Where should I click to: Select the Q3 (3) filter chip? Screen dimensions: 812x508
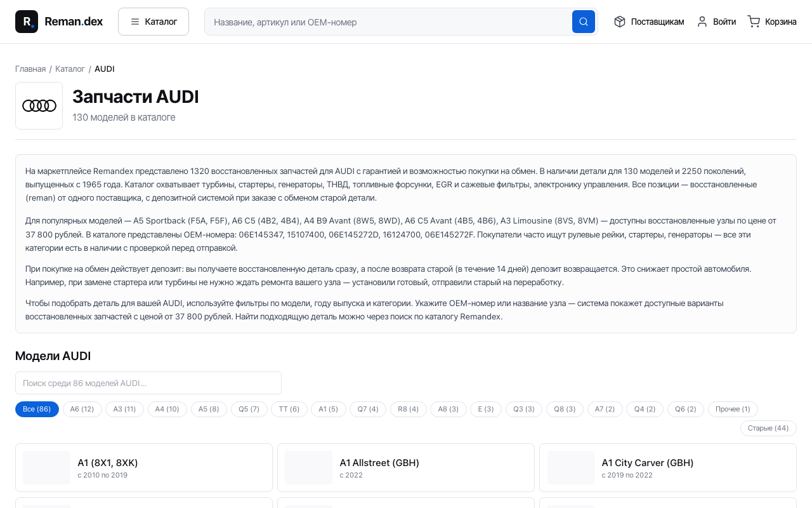(524, 410)
